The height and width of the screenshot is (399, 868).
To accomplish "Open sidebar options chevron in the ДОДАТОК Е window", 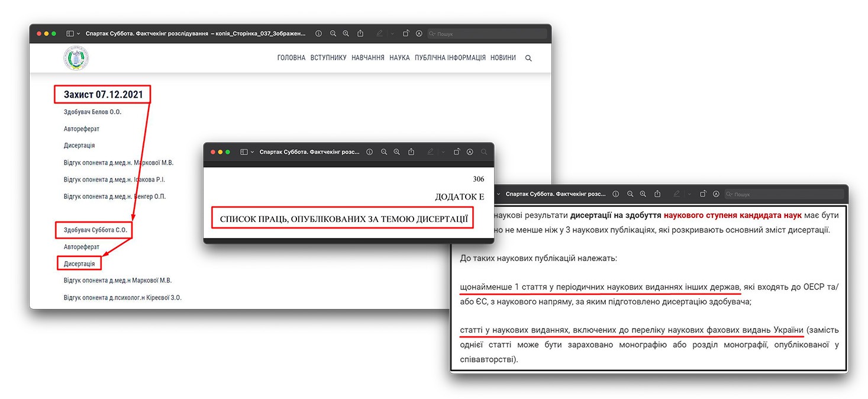I will [x=253, y=152].
